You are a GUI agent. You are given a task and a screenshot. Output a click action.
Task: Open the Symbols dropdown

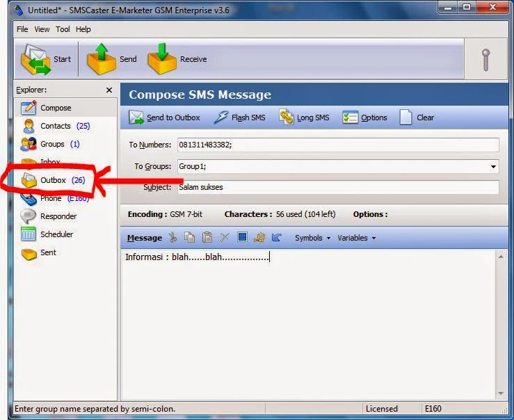click(x=312, y=238)
